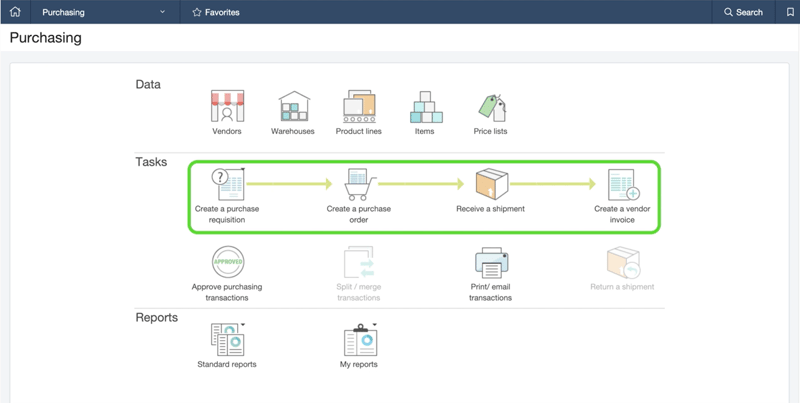Image resolution: width=800 pixels, height=403 pixels.
Task: Open the Print/ email transactions printer icon
Action: point(491,262)
